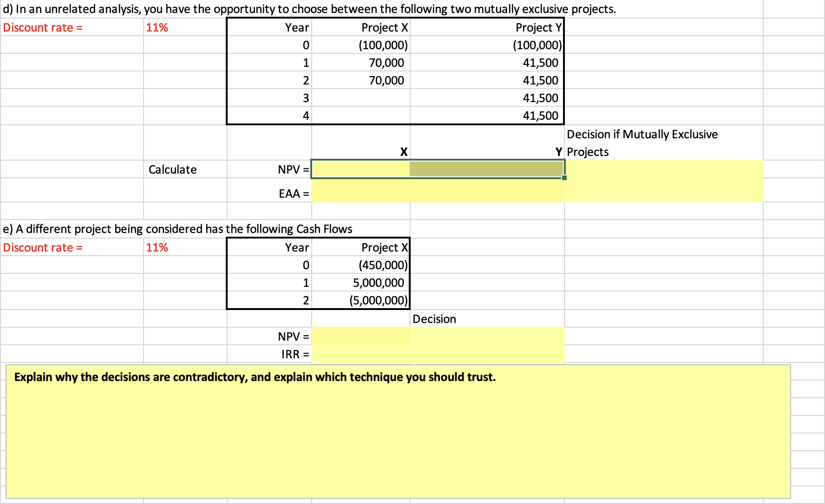Screen dimensions: 825x504
Task: Click the Year header in part d table
Action: (x=269, y=27)
